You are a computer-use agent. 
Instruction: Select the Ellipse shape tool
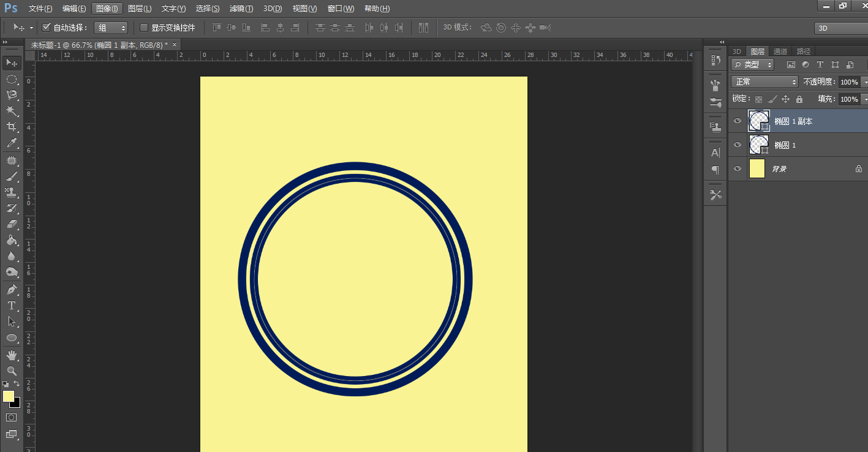point(11,337)
